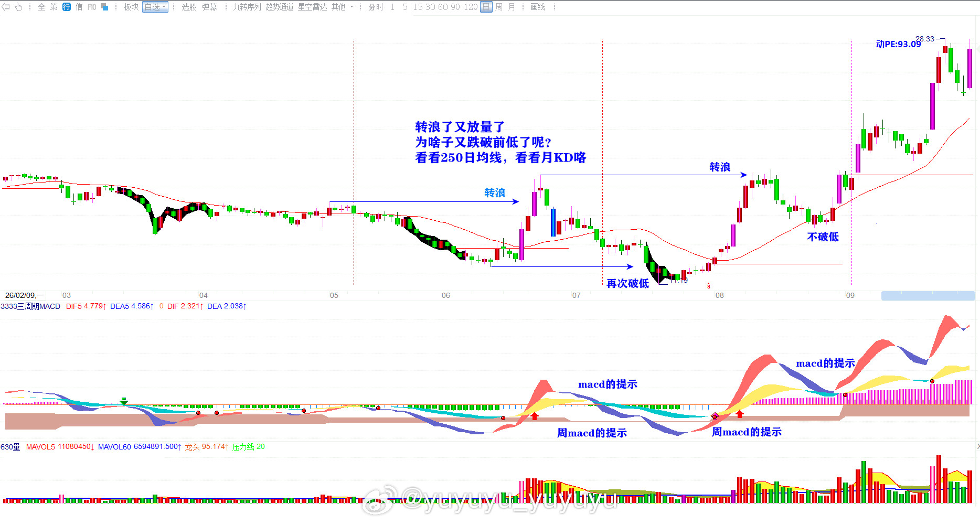Click the 动PE:93.09 label
Screen dimensions: 980x525
(x=898, y=44)
